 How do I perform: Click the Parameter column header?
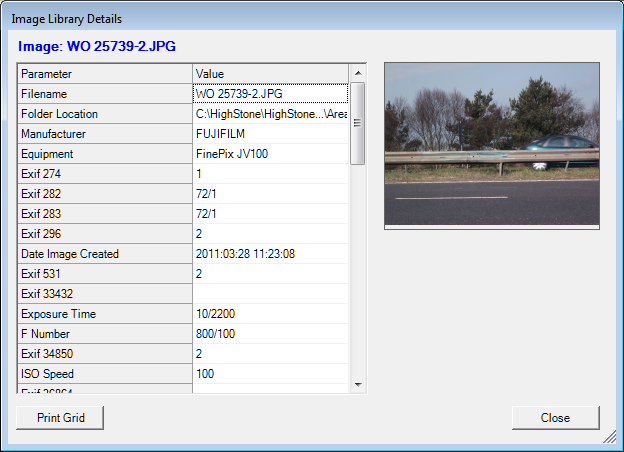pyautogui.click(x=105, y=74)
